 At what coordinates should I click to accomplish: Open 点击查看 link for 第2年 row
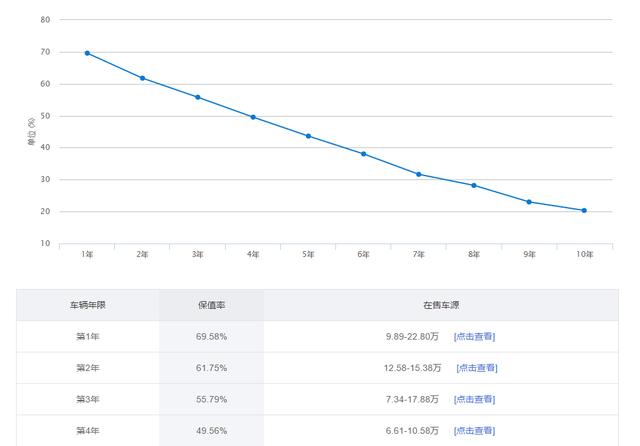point(476,368)
